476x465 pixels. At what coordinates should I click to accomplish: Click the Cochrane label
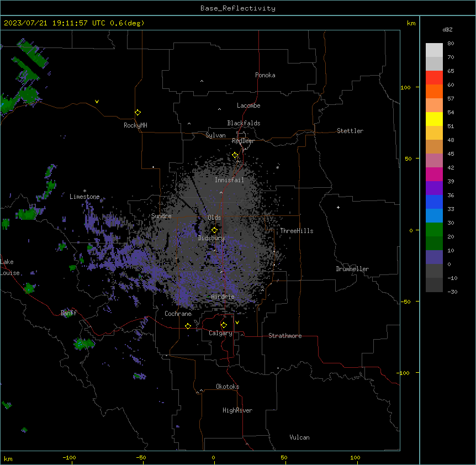coord(178,314)
